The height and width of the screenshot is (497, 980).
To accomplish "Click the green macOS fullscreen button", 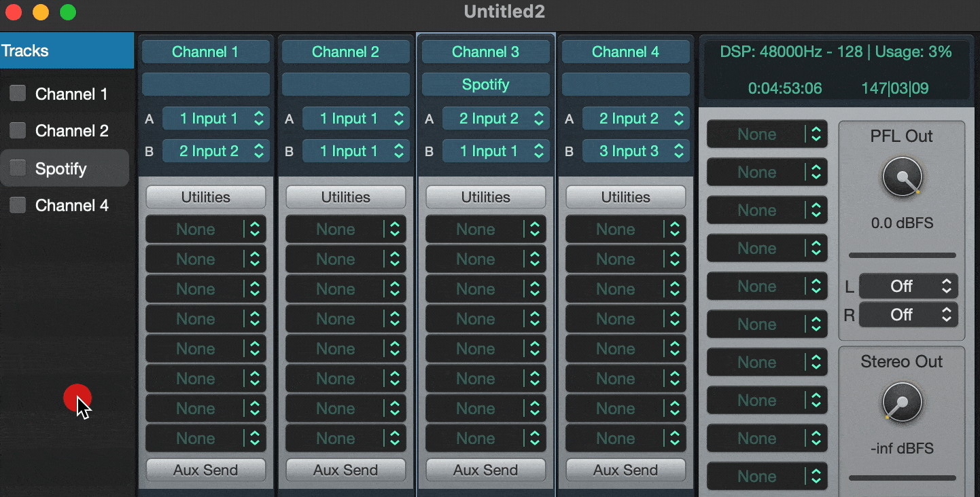I will click(68, 12).
